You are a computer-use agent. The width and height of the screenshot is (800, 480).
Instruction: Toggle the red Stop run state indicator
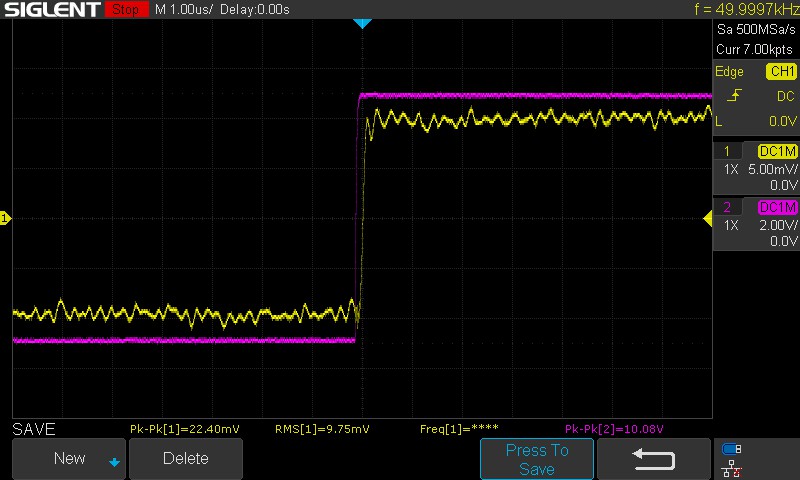124,9
